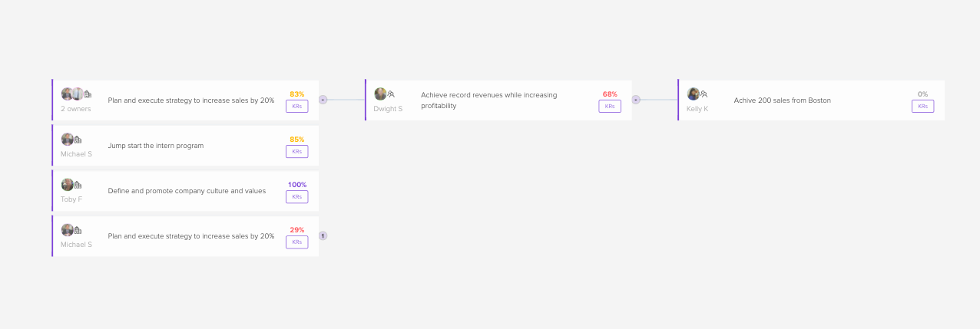Collapse children of Achieve record revenues objective

(636, 100)
